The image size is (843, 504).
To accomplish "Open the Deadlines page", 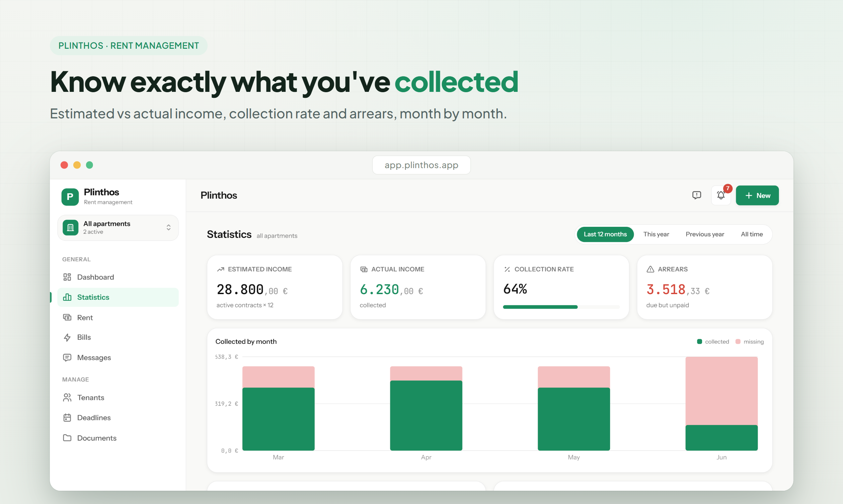I will coord(118,417).
